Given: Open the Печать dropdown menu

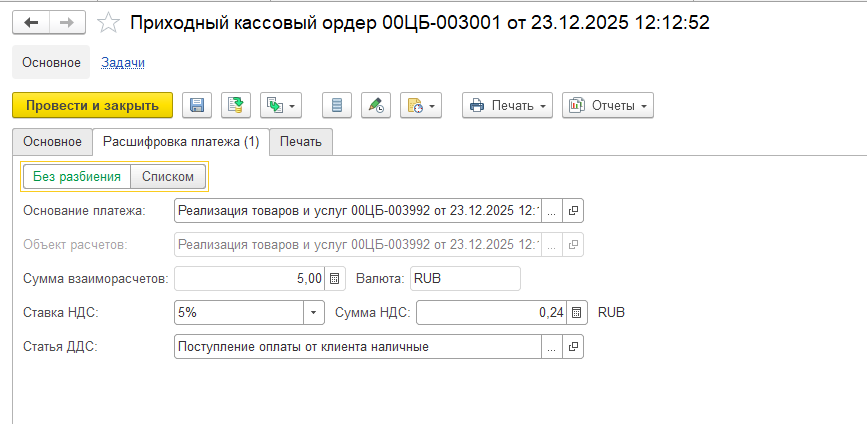Looking at the screenshot, I should pyautogui.click(x=508, y=105).
